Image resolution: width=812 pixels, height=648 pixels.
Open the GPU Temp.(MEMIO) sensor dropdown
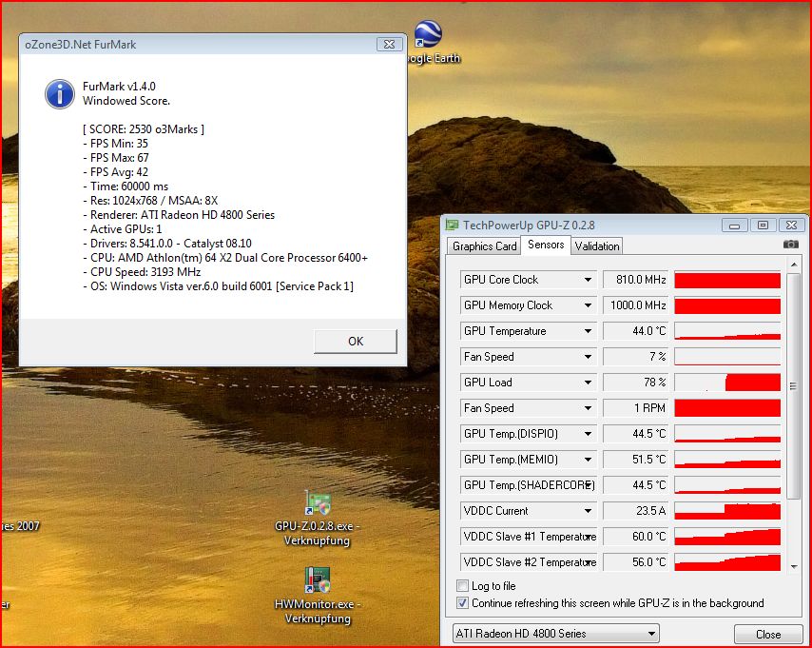click(588, 460)
